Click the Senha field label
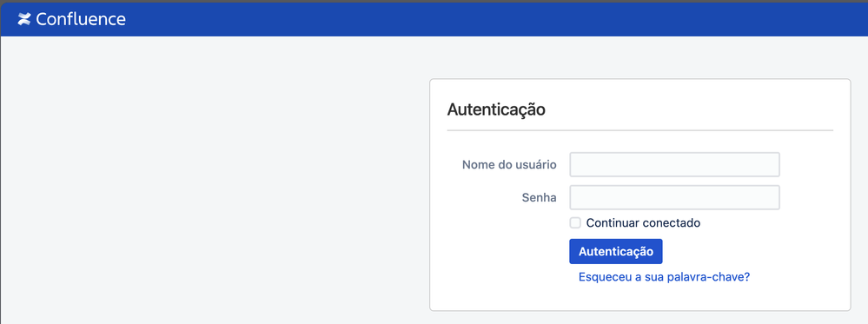The width and height of the screenshot is (868, 324). 540,198
